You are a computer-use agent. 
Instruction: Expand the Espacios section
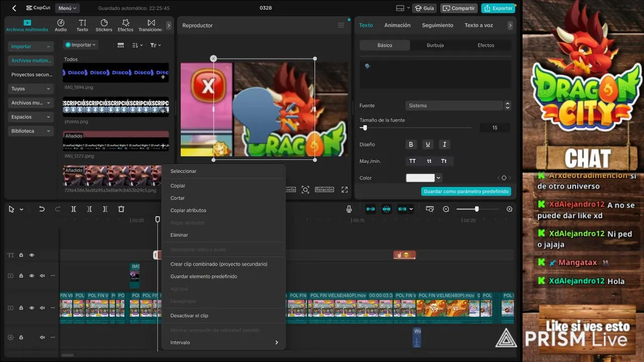tap(31, 117)
